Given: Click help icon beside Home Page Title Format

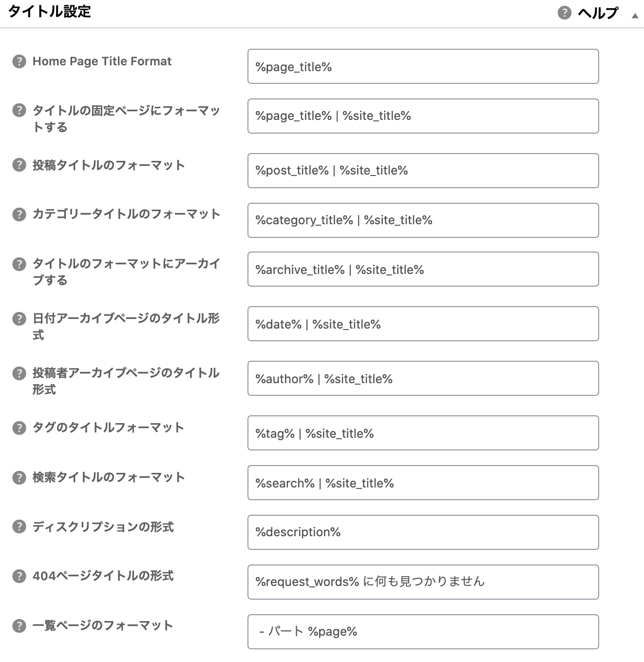Looking at the screenshot, I should pyautogui.click(x=19, y=62).
